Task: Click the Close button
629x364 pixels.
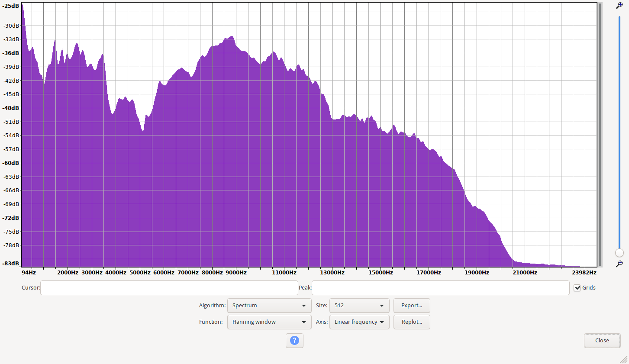Action: click(602, 341)
